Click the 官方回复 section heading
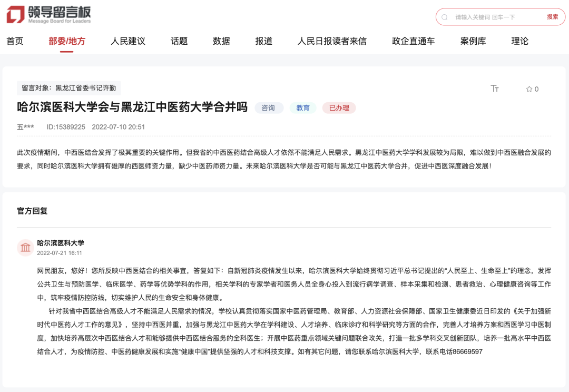 (x=32, y=211)
